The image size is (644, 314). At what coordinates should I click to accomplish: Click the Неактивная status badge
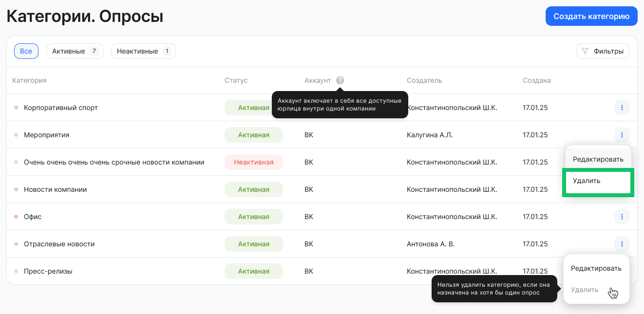(x=253, y=162)
